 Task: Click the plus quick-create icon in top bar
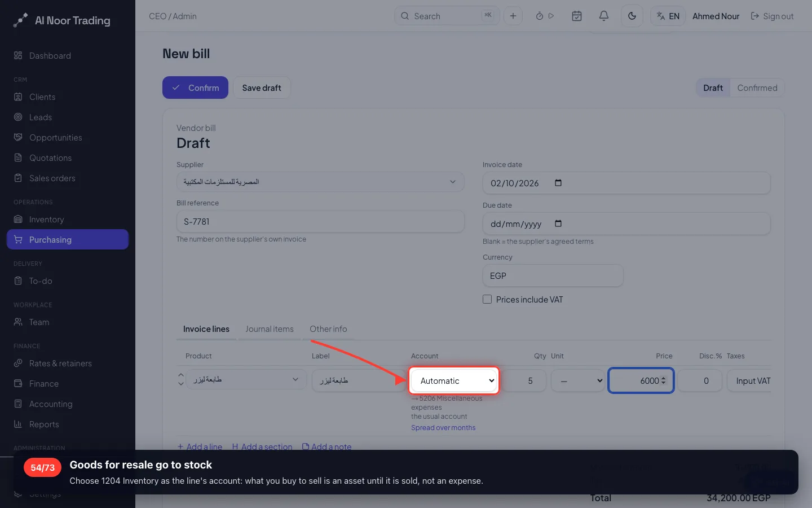[x=513, y=16]
